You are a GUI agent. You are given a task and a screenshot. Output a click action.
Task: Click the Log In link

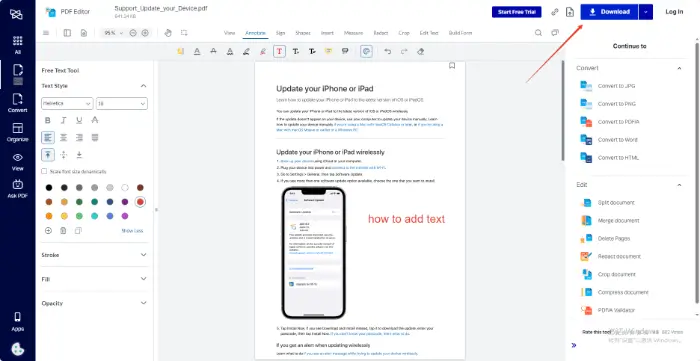click(674, 12)
